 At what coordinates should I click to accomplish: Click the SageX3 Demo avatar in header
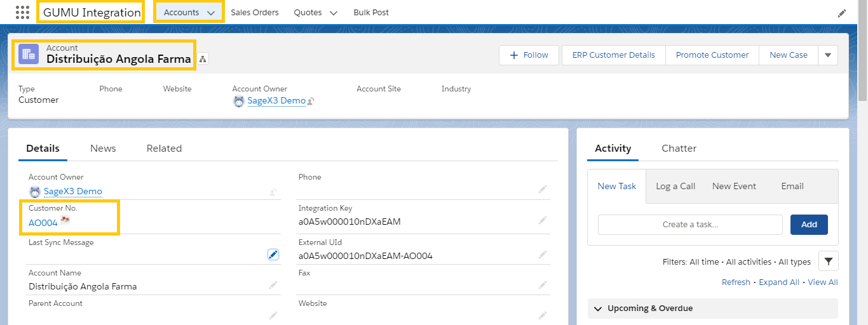238,101
